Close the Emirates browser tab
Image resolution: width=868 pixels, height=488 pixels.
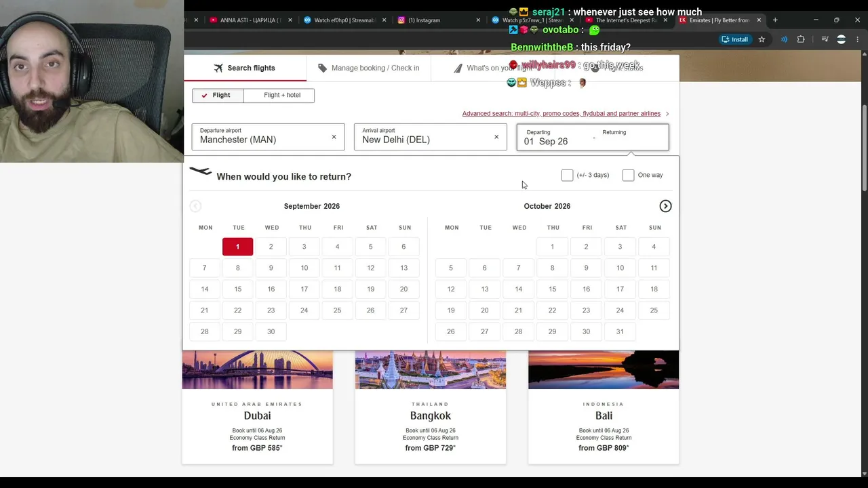click(759, 20)
